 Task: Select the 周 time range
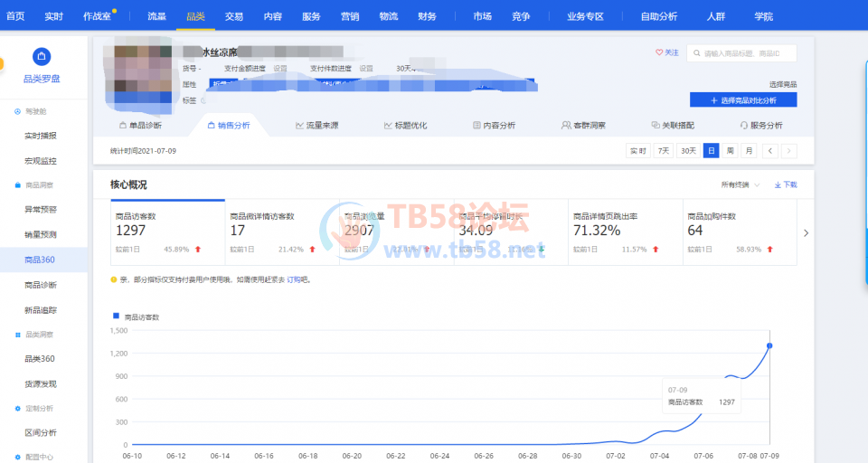point(731,151)
